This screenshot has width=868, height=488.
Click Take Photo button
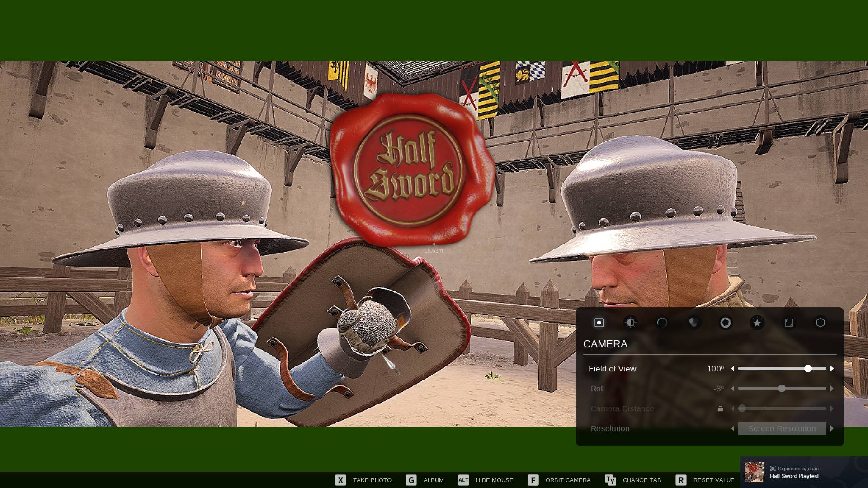click(363, 480)
